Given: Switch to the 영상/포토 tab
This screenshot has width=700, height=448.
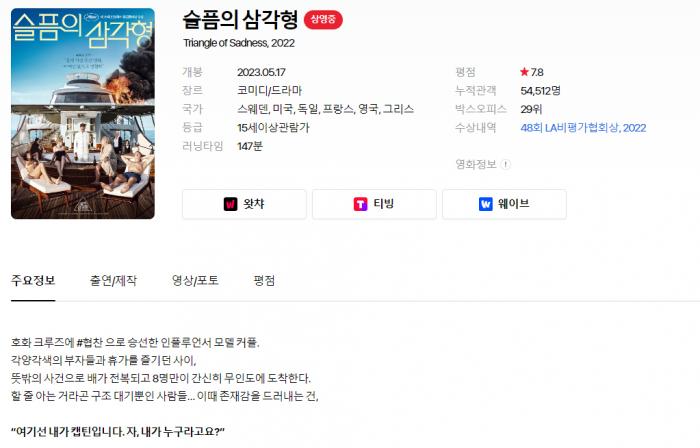Looking at the screenshot, I should (x=196, y=281).
